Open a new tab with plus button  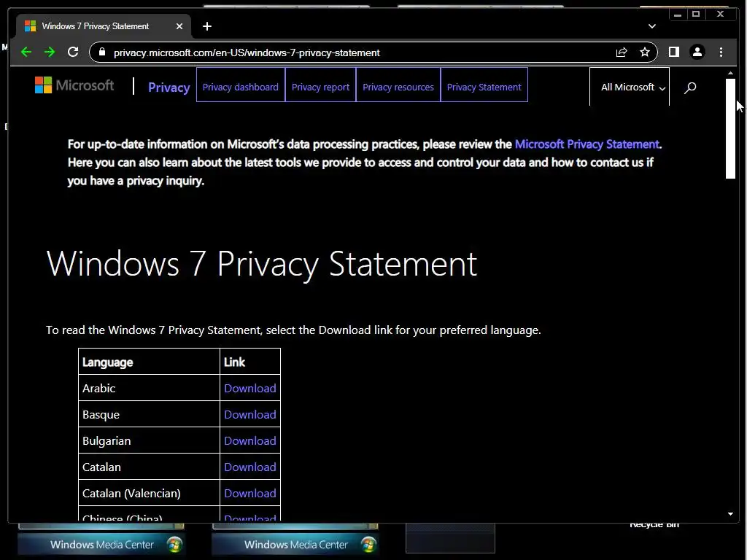pos(206,26)
